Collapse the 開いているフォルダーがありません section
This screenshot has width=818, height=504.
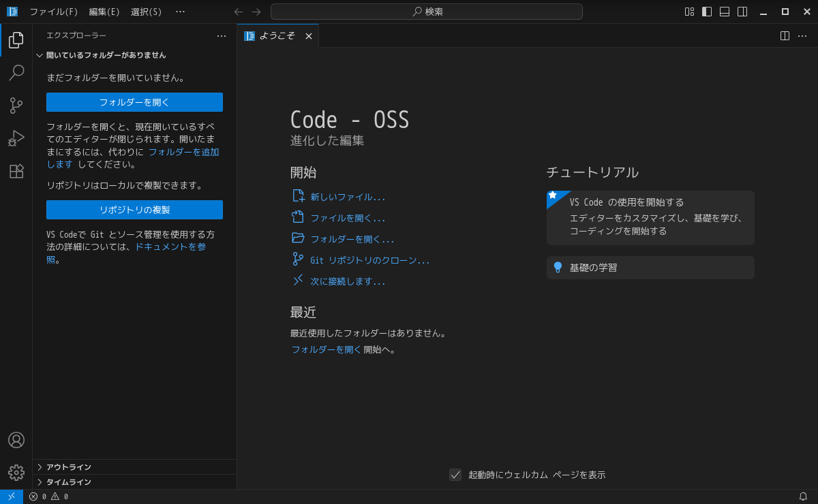tap(106, 55)
